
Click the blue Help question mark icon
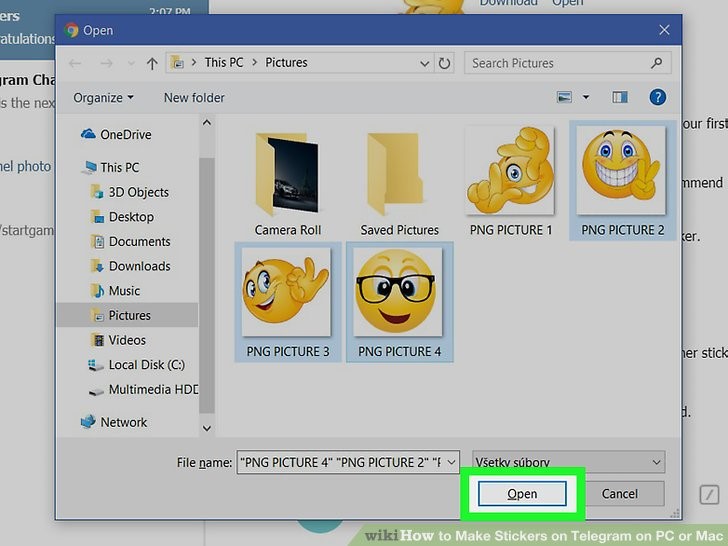[x=657, y=97]
